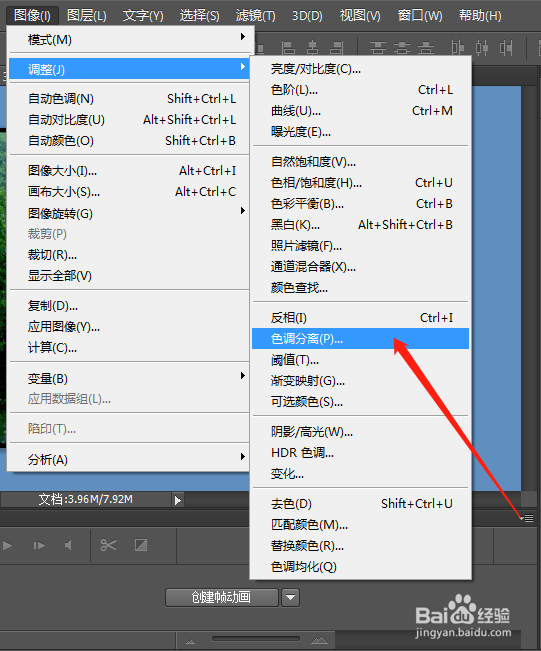Open the 图层(L) menu
The height and width of the screenshot is (651, 541).
point(87,16)
